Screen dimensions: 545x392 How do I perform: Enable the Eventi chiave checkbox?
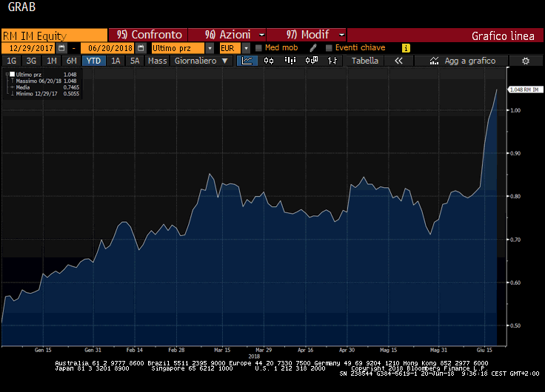[329, 48]
